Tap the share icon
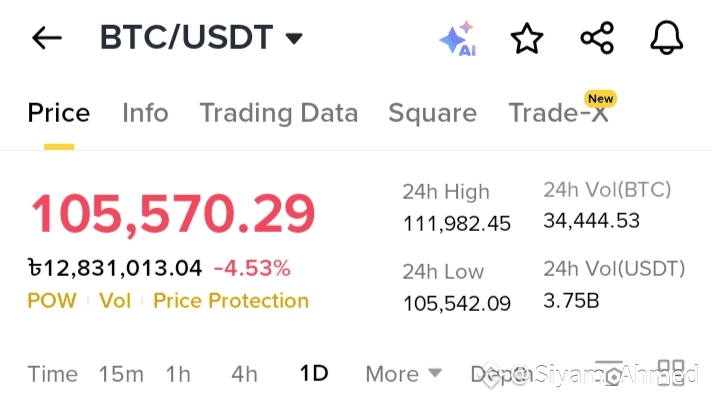This screenshot has height=400, width=712. (x=597, y=38)
